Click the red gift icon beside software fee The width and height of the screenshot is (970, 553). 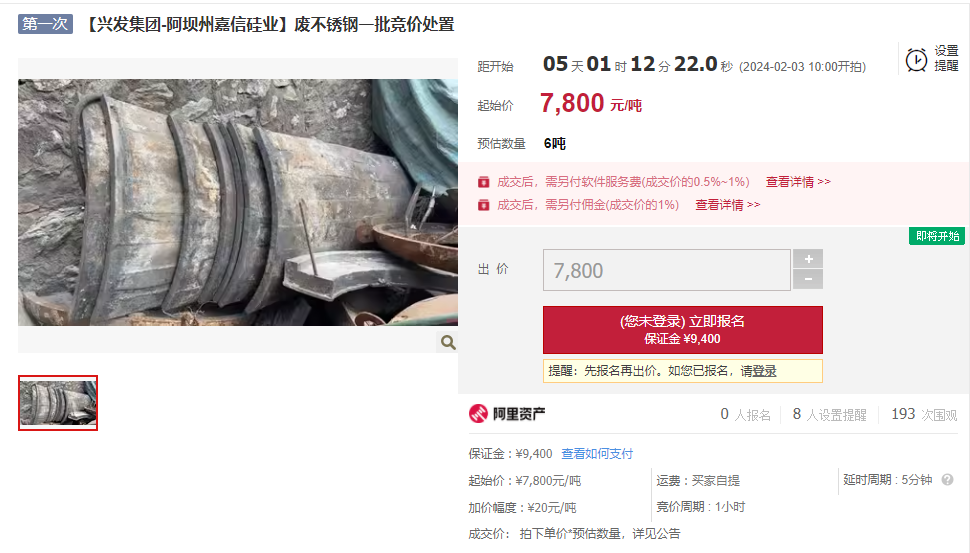tap(484, 182)
